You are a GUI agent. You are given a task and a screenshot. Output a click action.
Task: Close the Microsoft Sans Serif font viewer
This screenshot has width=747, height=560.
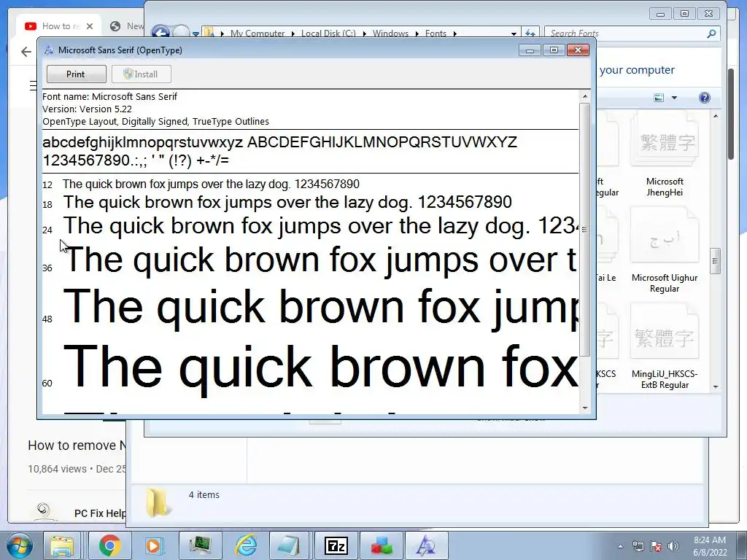click(x=578, y=50)
